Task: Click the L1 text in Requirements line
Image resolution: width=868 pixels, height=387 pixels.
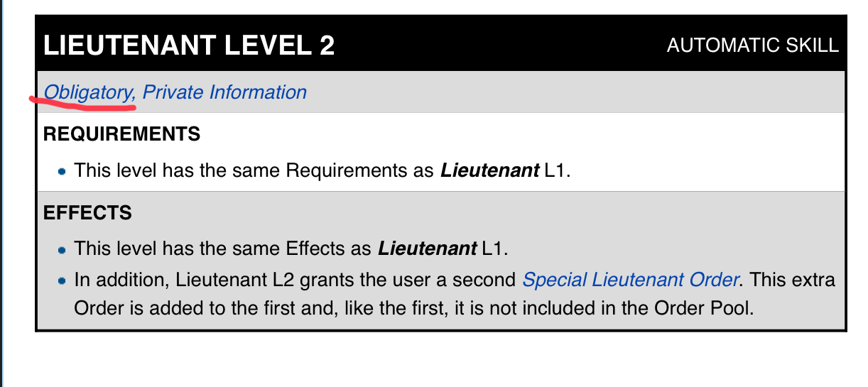Action: (x=557, y=171)
